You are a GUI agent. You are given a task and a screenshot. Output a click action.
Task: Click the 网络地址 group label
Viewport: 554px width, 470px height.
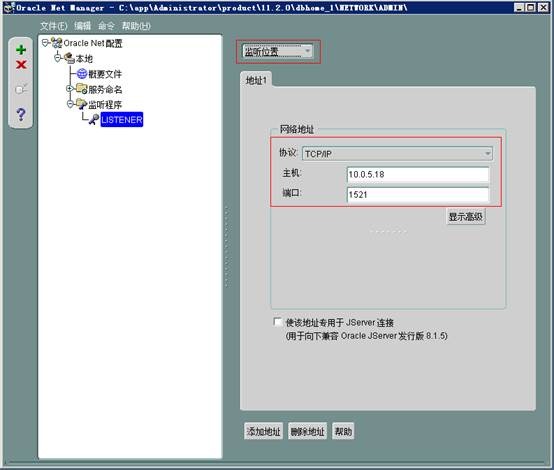297,129
